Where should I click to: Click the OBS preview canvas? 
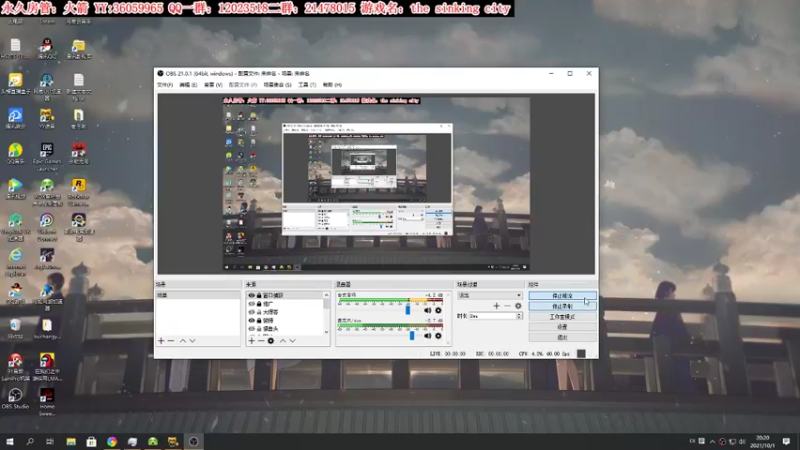[x=376, y=184]
